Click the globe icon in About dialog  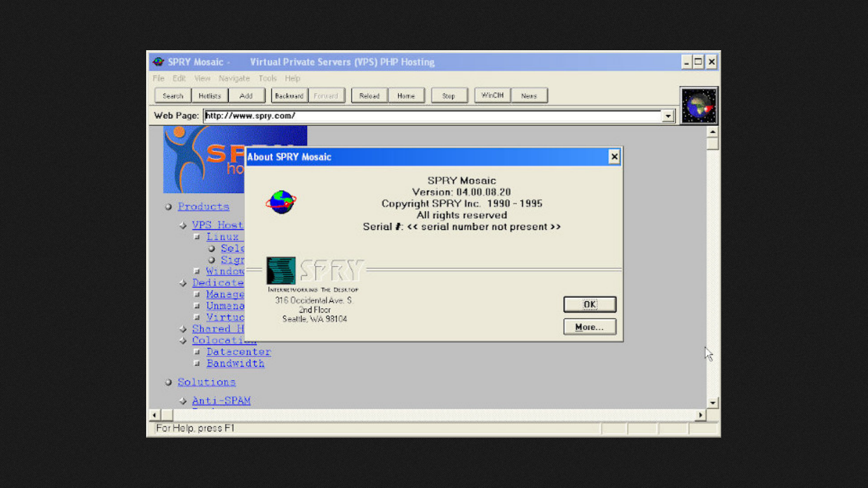point(281,202)
